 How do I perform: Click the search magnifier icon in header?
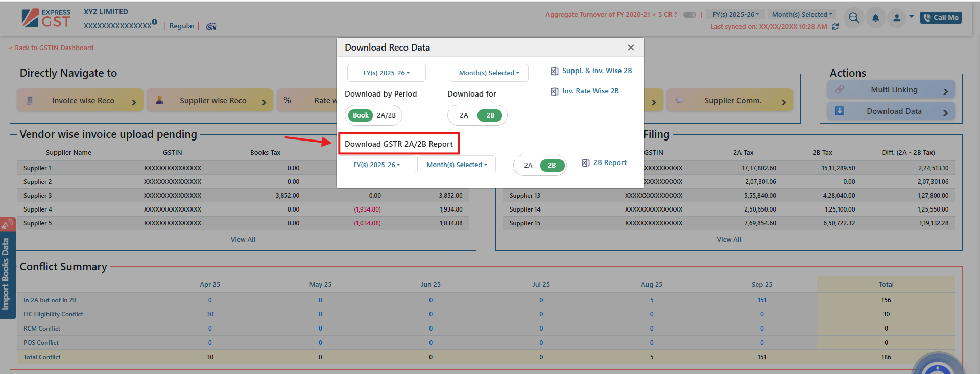[x=853, y=18]
